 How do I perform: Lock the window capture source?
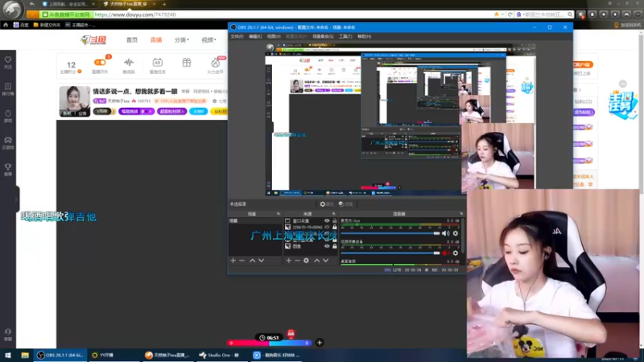334,220
